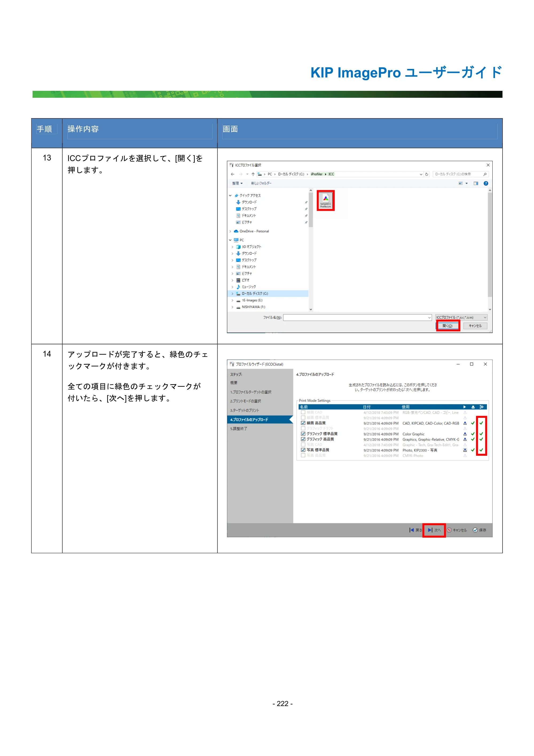Select ミュージック under PC

246,287
